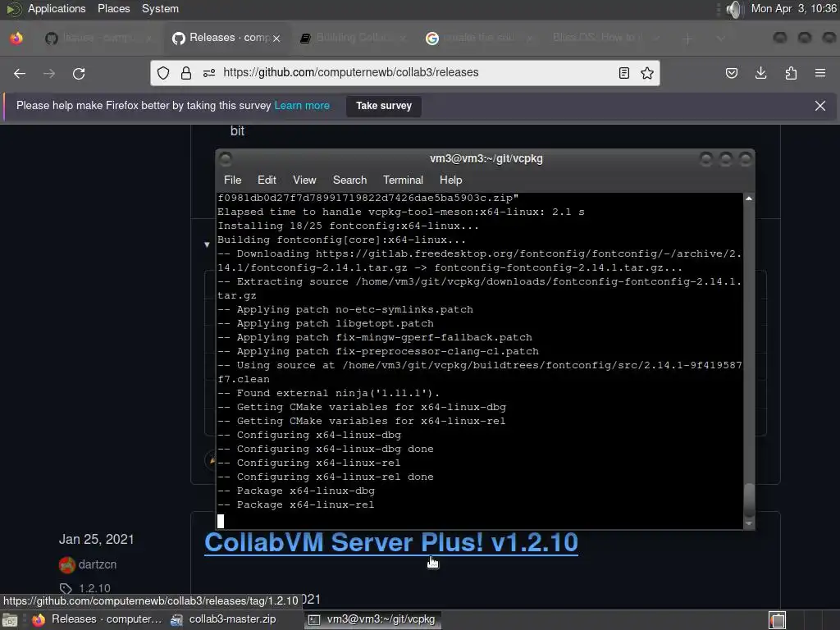Follow the Learn more survey link
Screen dimensions: 840x630
coord(302,106)
